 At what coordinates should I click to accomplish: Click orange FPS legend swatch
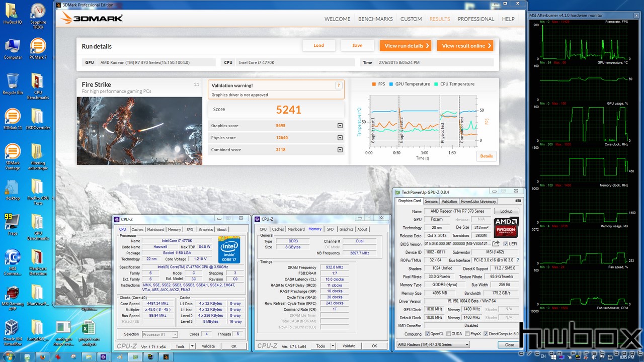374,84
